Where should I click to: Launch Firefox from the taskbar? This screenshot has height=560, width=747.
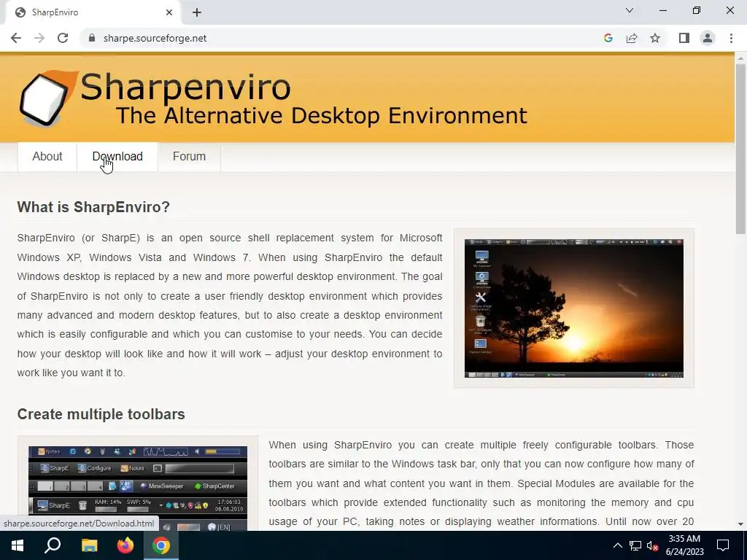[125, 545]
